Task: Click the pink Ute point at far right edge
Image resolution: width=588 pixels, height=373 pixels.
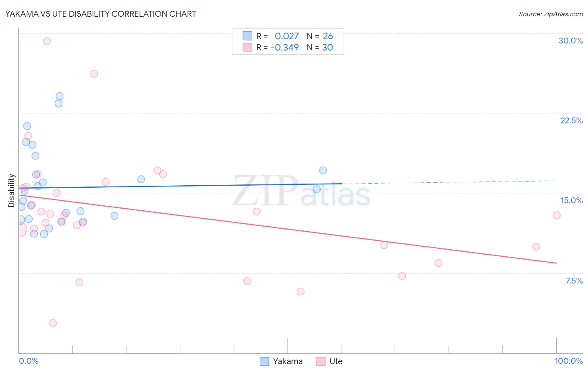Action: pos(557,215)
